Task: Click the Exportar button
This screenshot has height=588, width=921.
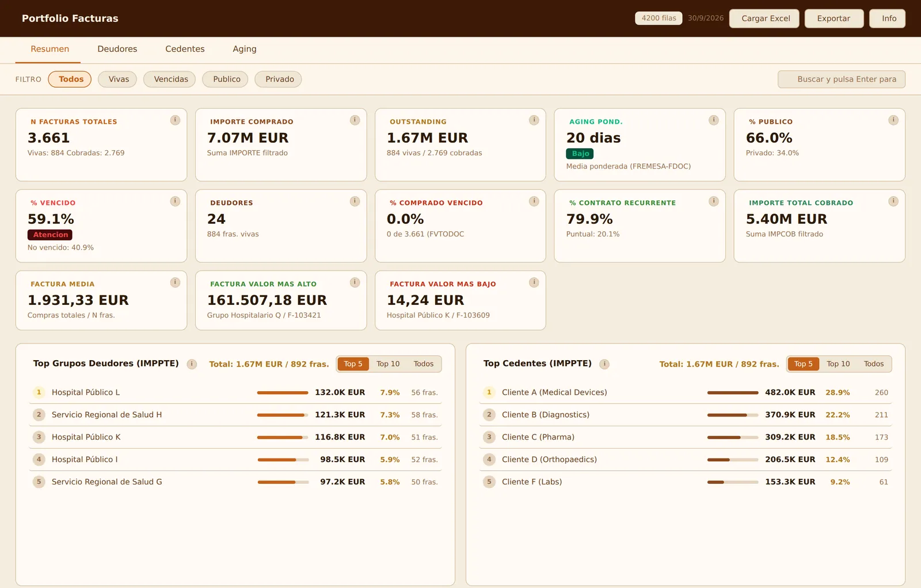Action: [x=834, y=18]
